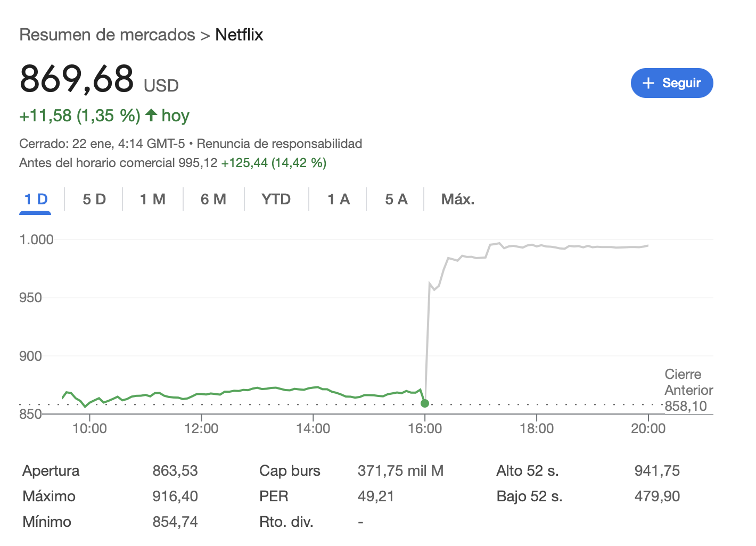This screenshot has width=756, height=546.
Task: Click the Netflix breadcrumb title
Action: click(x=239, y=35)
